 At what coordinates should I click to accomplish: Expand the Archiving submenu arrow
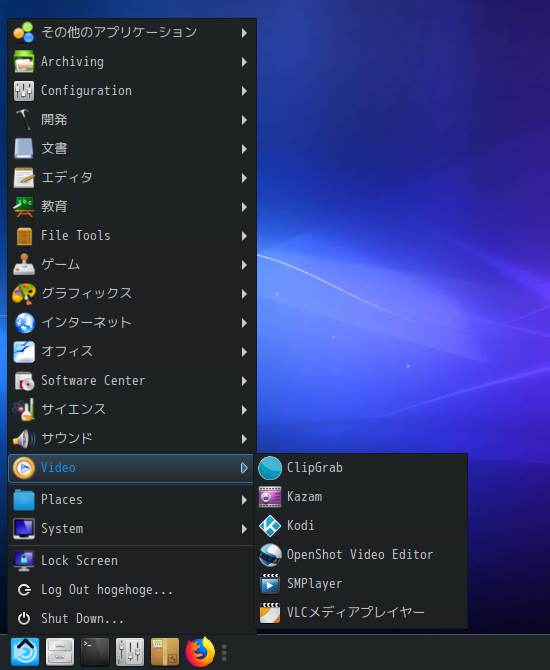point(244,62)
